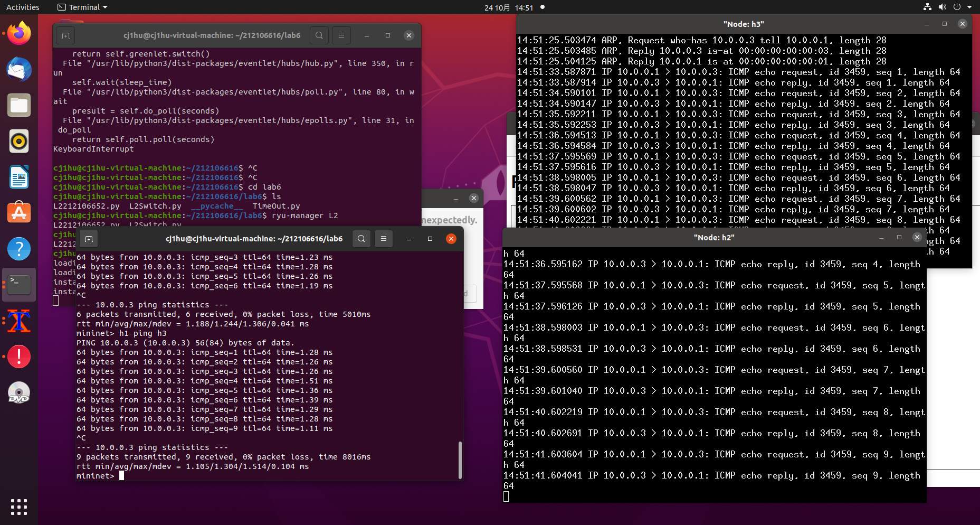This screenshot has width=980, height=525.
Task: Open Firefox from the dock
Action: (x=19, y=34)
